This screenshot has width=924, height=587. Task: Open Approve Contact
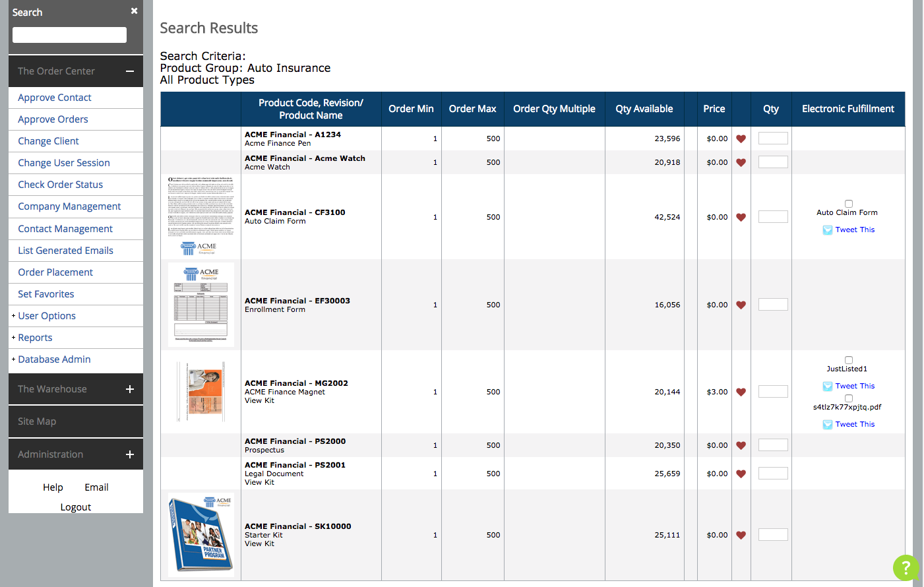pyautogui.click(x=55, y=98)
